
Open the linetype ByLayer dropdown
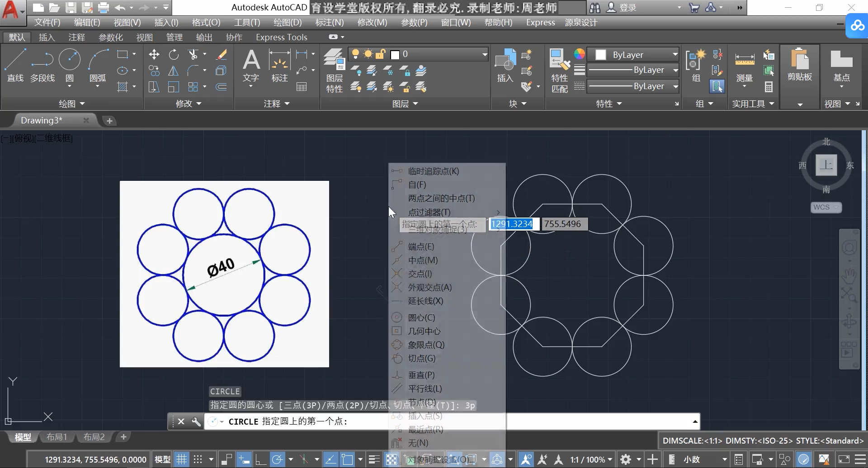point(633,86)
